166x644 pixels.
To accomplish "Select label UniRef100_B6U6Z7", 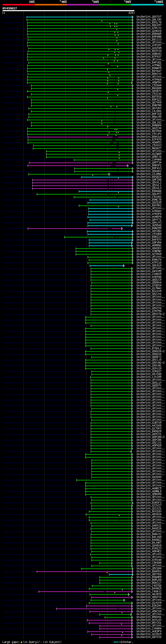I will (x=149, y=148).
